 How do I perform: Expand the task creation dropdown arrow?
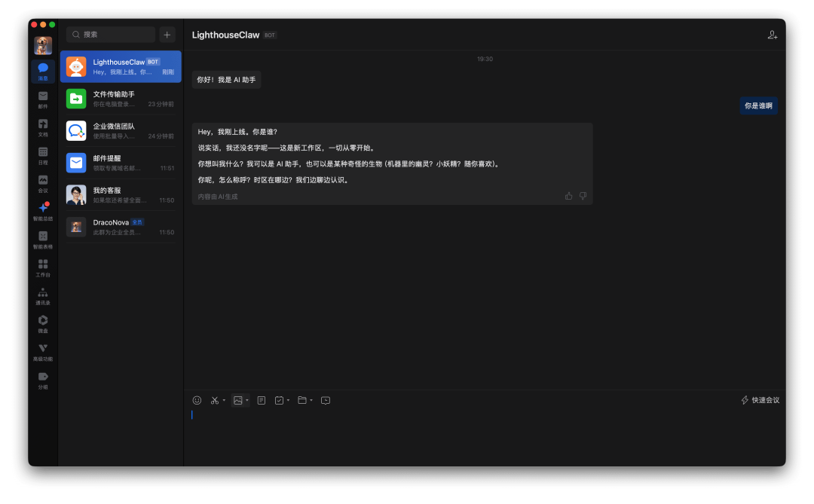pos(289,400)
